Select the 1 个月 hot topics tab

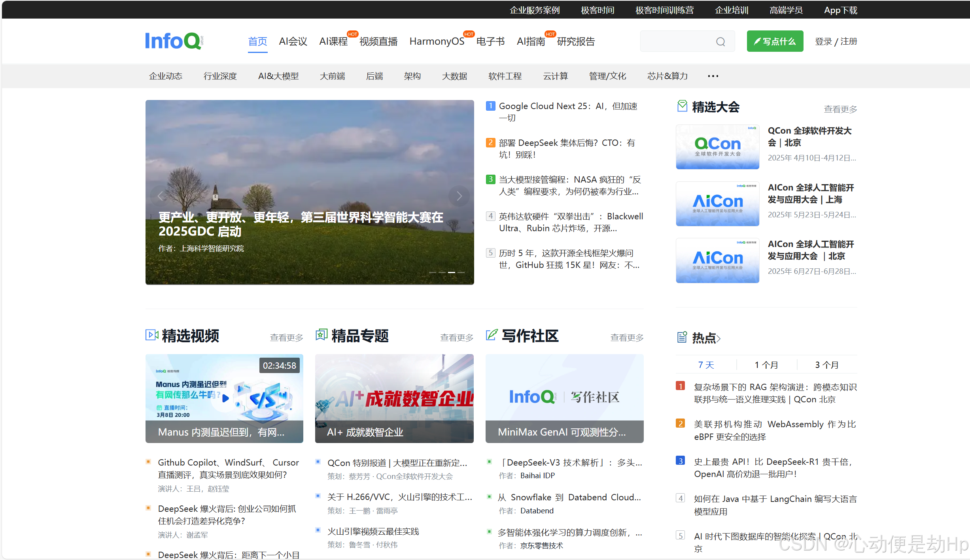coord(766,365)
